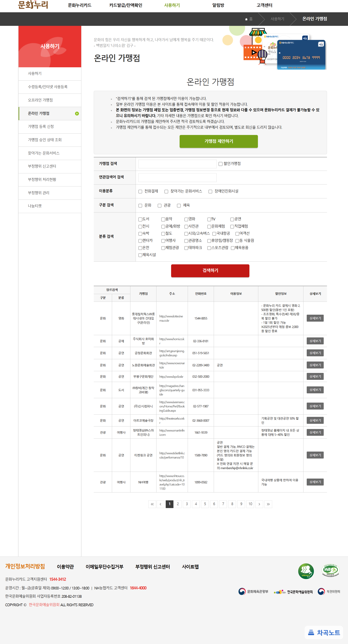Image resolution: width=348 pixels, height=644 pixels.
Task: Click the home icon in breadcrumb
Action: (246, 19)
